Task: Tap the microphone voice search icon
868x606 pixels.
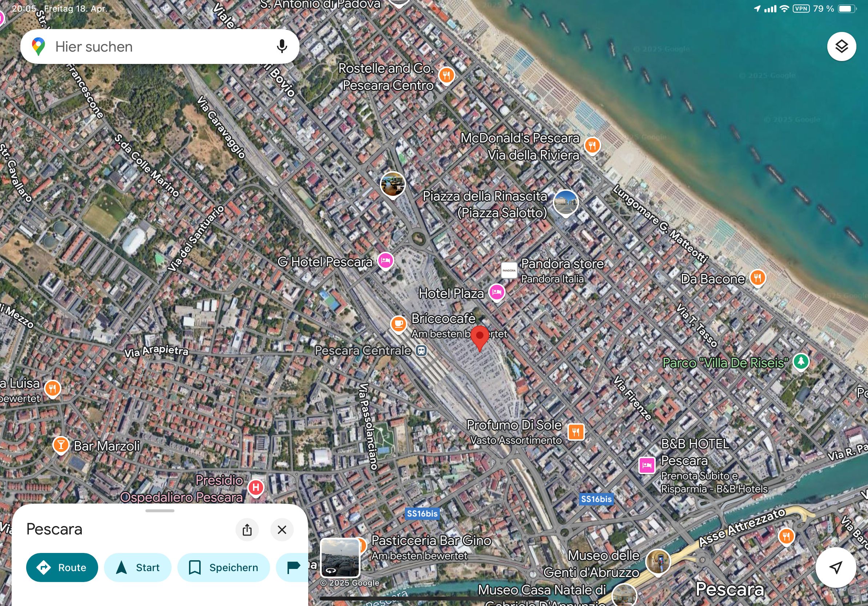Action: tap(282, 46)
